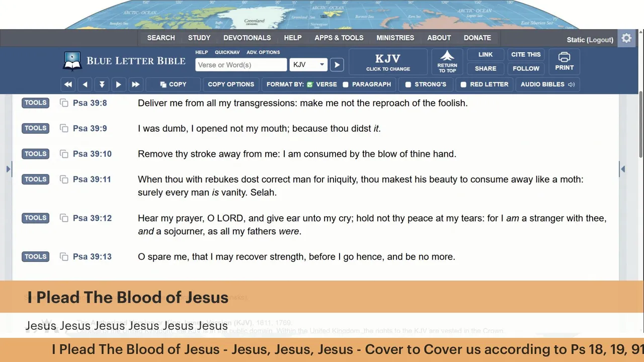This screenshot has height=362, width=644.
Task: Open the Help menu
Action: pos(293,38)
